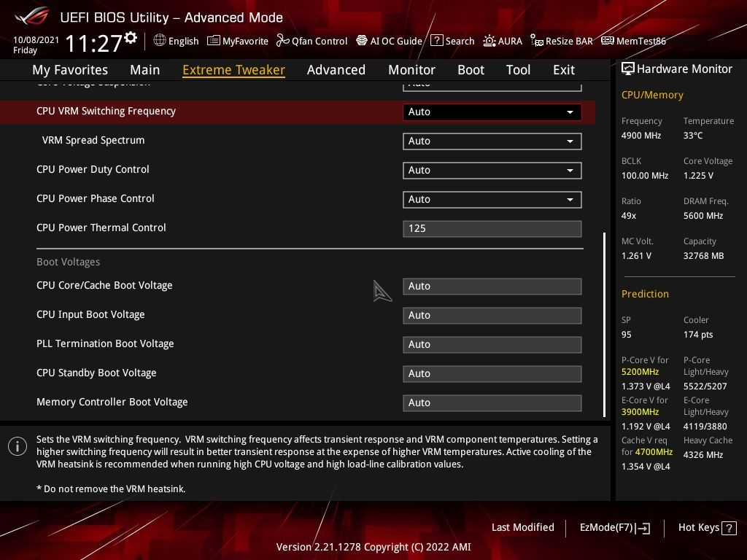Open Hot Keys question mark icon
Viewport: 747px width, 560px height.
click(729, 528)
